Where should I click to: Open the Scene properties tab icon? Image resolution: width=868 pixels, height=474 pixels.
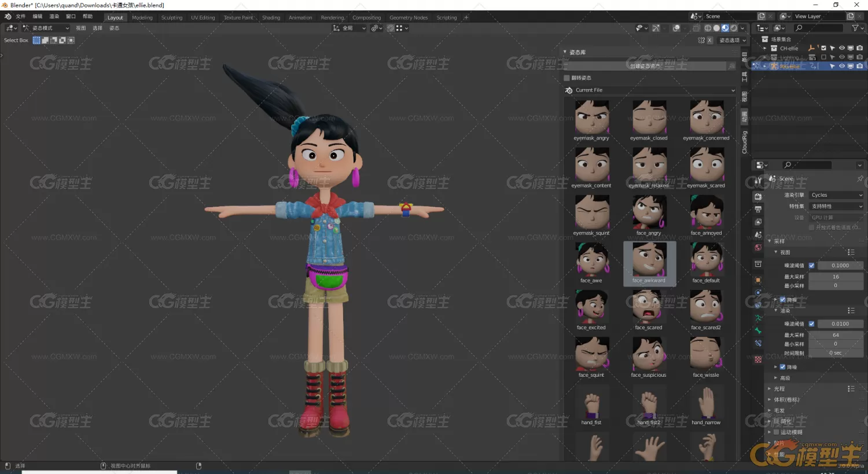[758, 235]
